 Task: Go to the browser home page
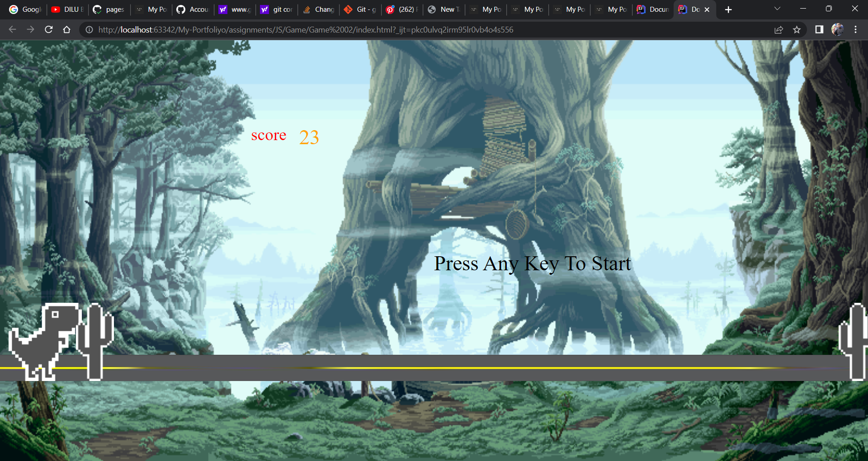tap(67, 29)
